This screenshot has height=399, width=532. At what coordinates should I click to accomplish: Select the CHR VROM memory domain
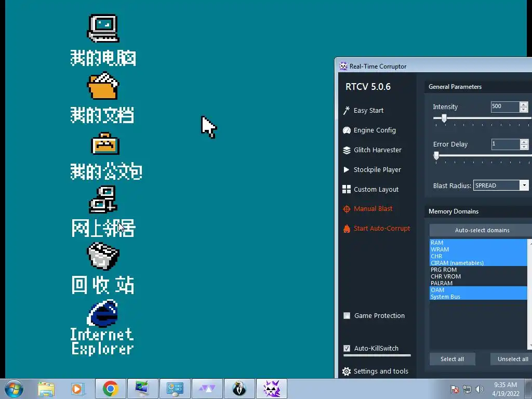click(x=478, y=276)
